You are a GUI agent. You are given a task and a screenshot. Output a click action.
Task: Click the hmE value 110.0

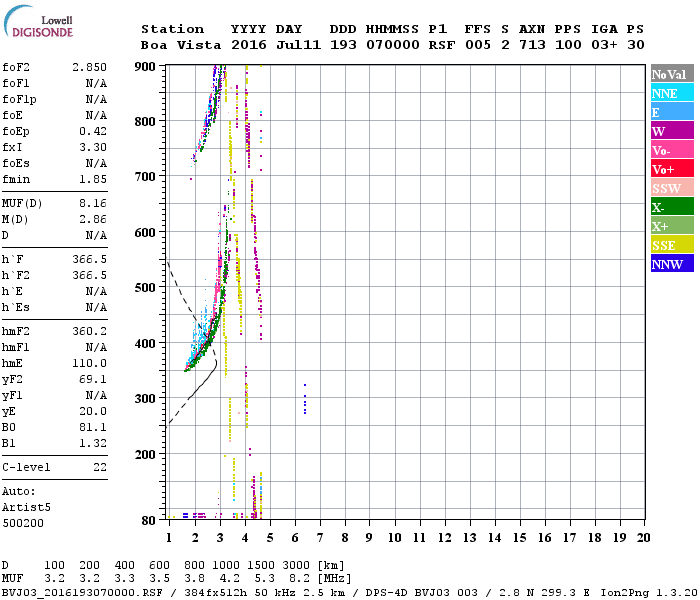coord(89,363)
